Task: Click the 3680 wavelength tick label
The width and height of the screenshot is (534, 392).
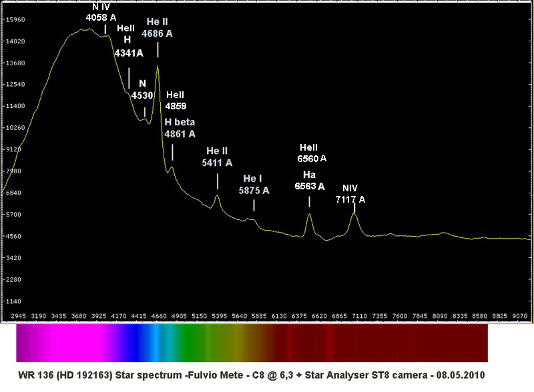Action: pyautogui.click(x=79, y=316)
